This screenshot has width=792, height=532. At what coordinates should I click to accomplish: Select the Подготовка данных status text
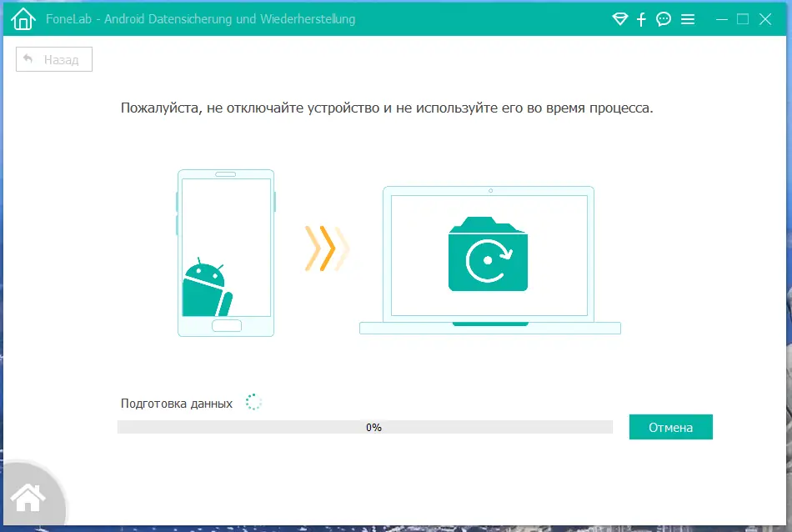(x=176, y=402)
